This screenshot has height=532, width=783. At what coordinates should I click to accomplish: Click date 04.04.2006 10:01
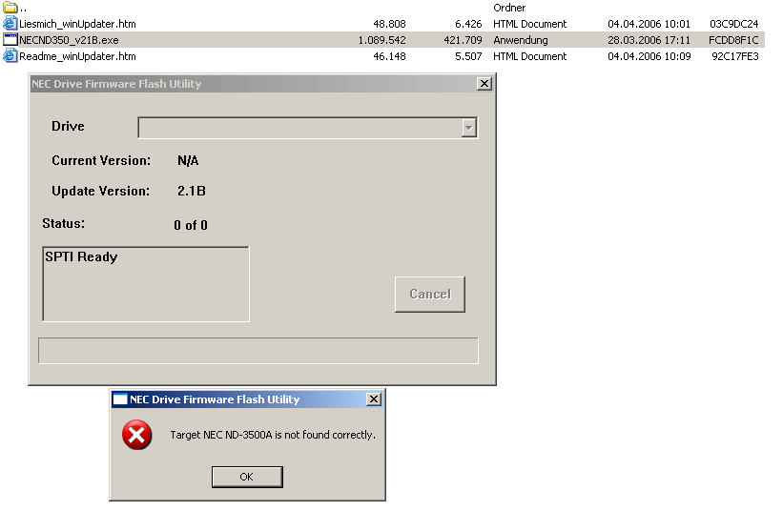pyautogui.click(x=649, y=24)
